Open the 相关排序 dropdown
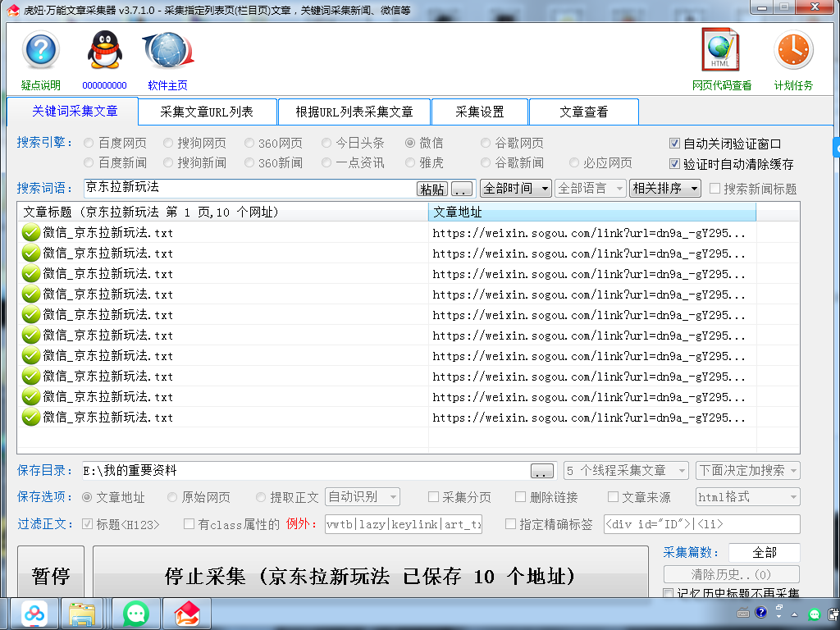Image resolution: width=840 pixels, height=630 pixels. (664, 189)
